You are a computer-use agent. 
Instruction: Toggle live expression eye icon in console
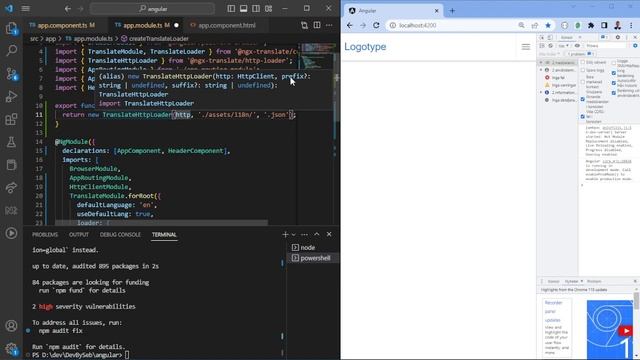[x=577, y=46]
